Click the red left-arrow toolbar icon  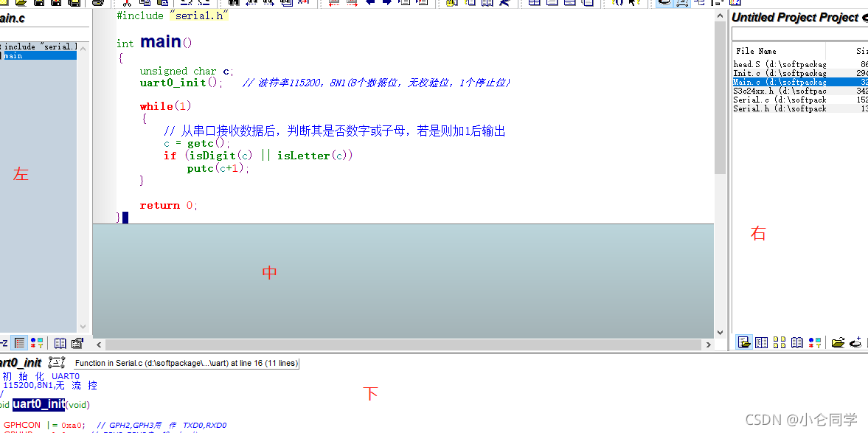tap(334, 3)
